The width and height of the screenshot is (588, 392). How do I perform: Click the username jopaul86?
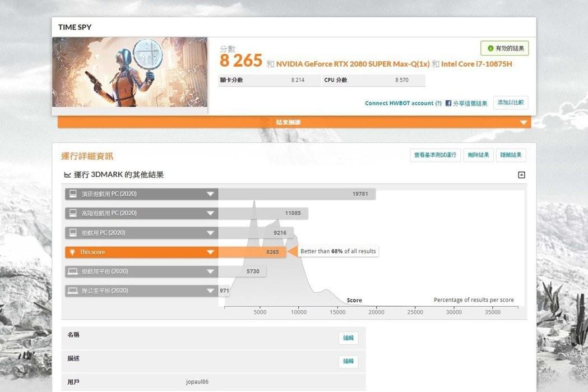(x=197, y=382)
